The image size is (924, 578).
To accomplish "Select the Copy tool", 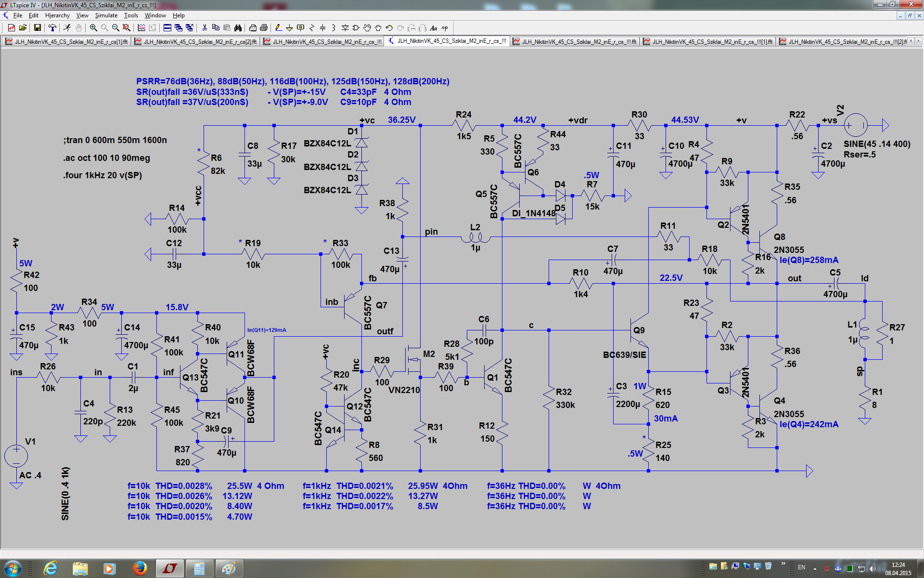I will coord(216,28).
